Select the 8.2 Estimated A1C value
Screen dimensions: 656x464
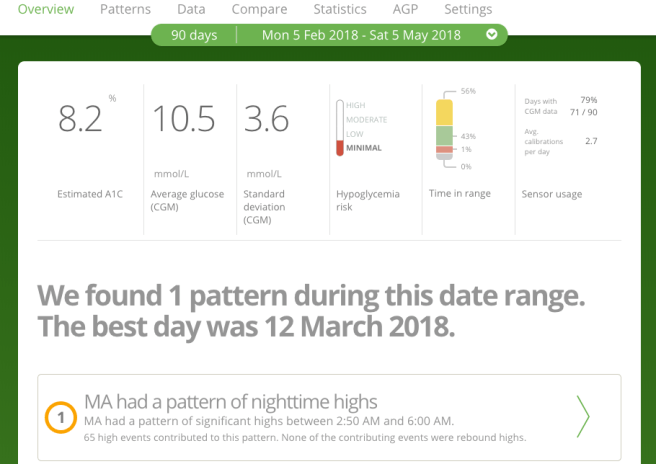tap(80, 119)
